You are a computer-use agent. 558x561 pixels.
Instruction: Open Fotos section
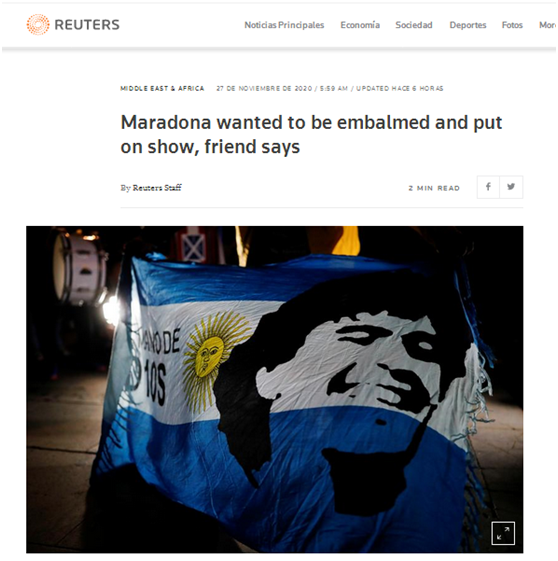pyautogui.click(x=512, y=25)
